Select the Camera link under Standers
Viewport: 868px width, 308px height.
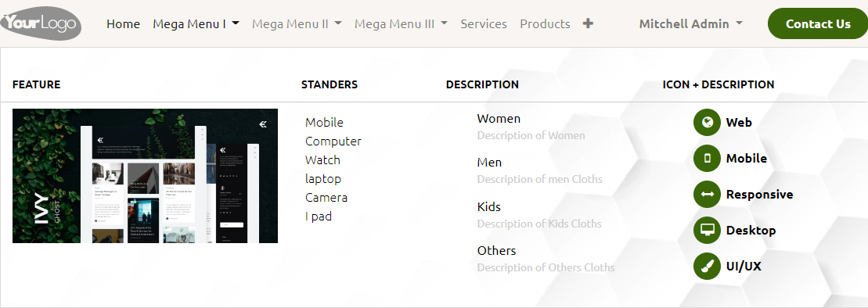point(326,198)
